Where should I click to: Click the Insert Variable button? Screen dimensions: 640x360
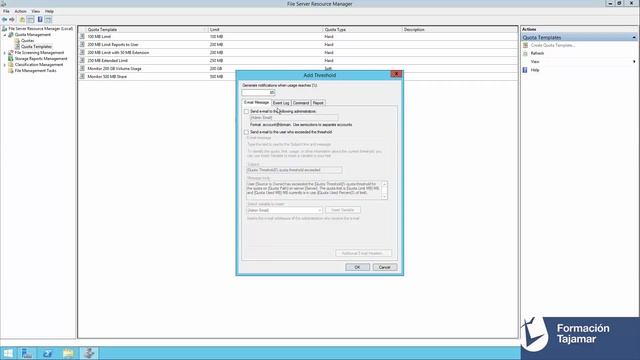[x=343, y=210]
